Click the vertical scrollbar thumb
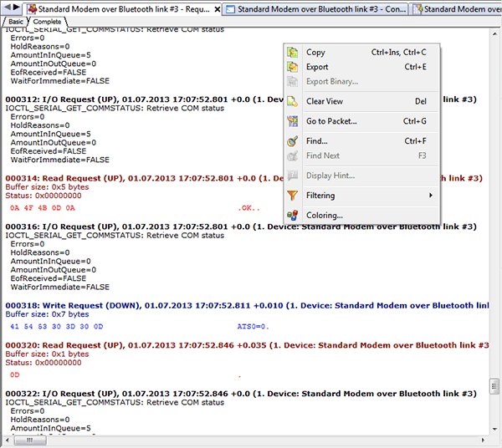This screenshot has width=502, height=448. point(494,386)
